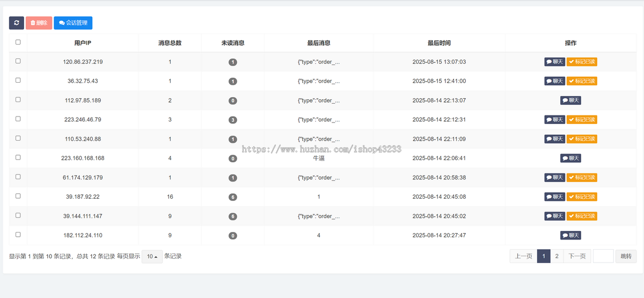
Task: Mark 39.187.92.22 conversation as read
Action: [x=582, y=197]
